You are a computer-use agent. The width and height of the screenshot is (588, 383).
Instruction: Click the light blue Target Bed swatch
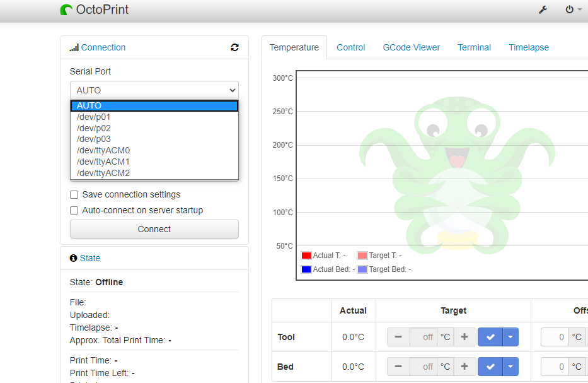[362, 269]
